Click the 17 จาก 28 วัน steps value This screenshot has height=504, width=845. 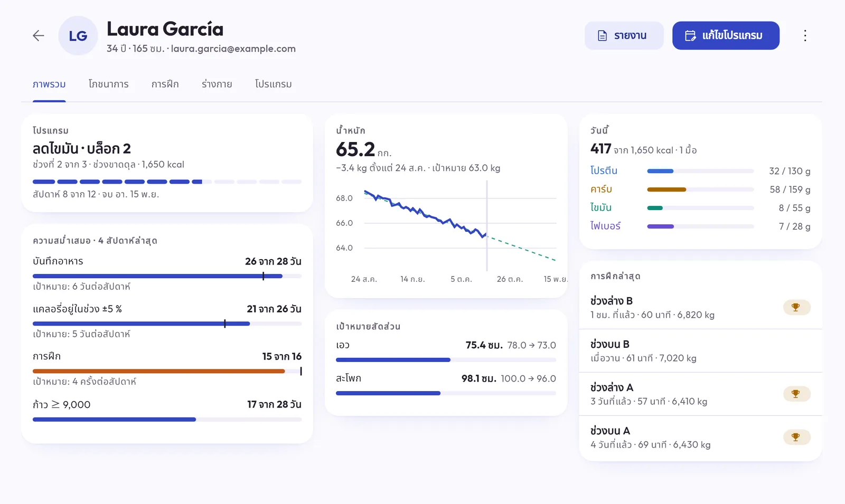[274, 404]
